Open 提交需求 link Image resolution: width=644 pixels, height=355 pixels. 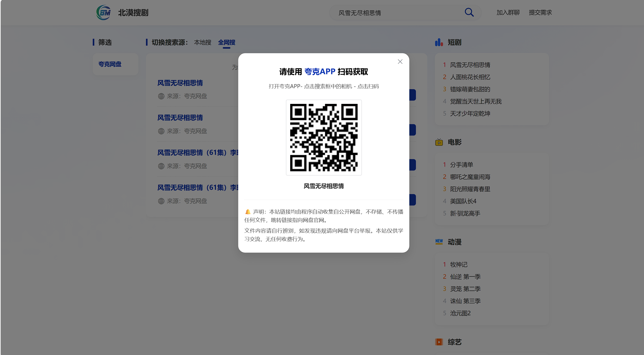tap(540, 12)
